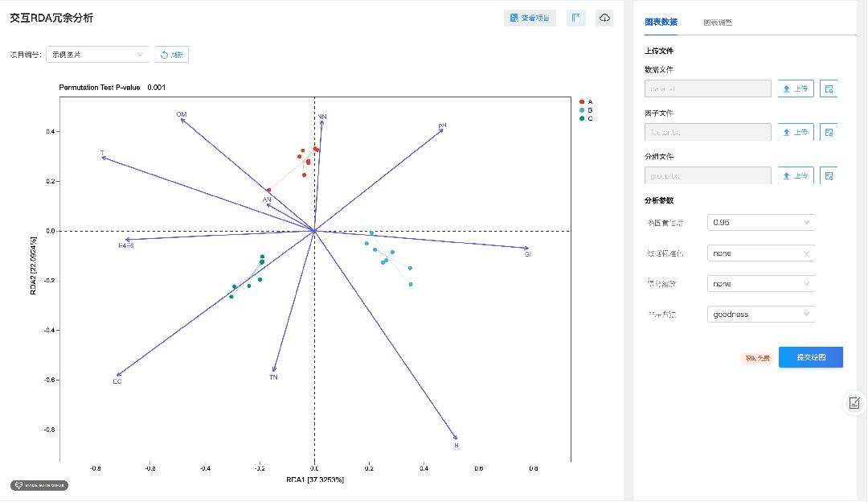Click the export image icon next to 查看项目

[575, 18]
